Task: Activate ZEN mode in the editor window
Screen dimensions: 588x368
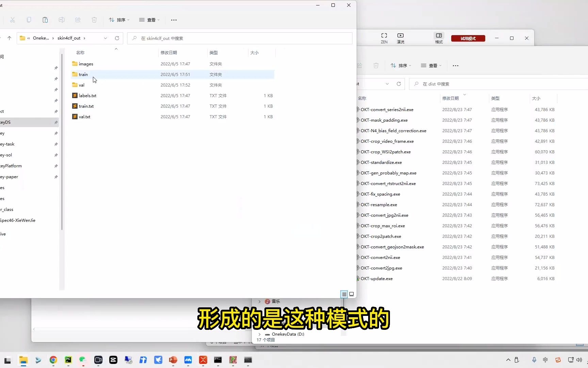Action: pos(384,37)
